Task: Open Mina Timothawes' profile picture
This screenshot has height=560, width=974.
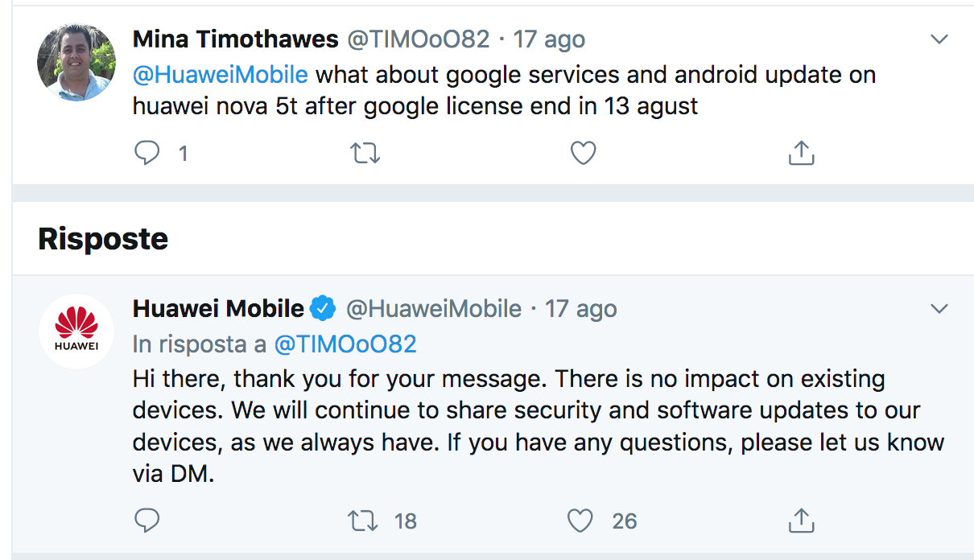Action: point(76,62)
